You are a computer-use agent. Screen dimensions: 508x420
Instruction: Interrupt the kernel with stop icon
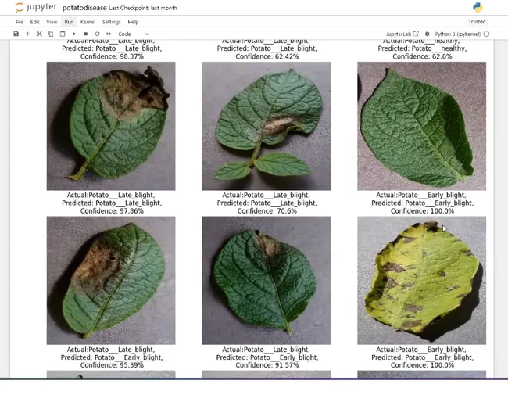click(85, 34)
